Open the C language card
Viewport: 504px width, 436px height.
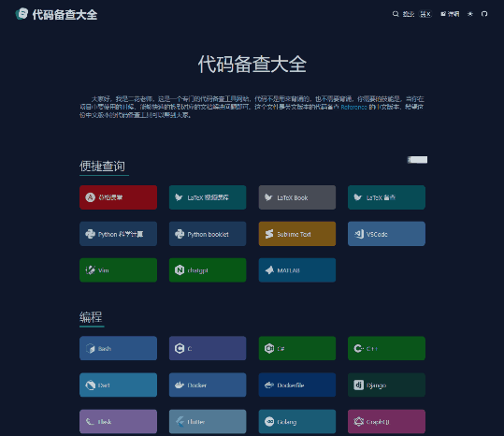coord(208,348)
